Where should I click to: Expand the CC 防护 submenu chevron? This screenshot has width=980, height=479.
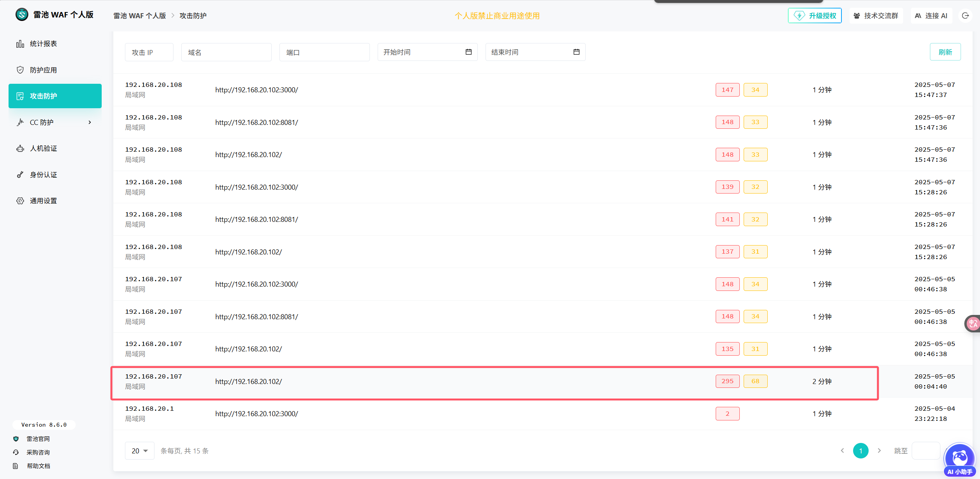coord(90,123)
